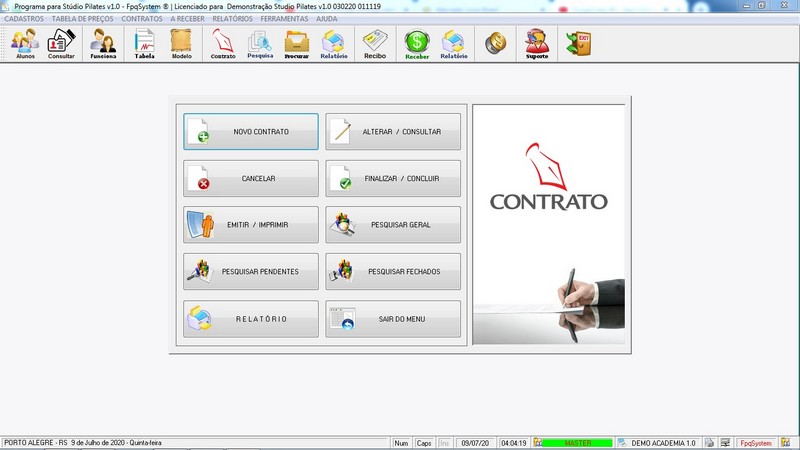Click the PESQUISAR FECHADOS button
This screenshot has width=800, height=450.
pos(393,272)
